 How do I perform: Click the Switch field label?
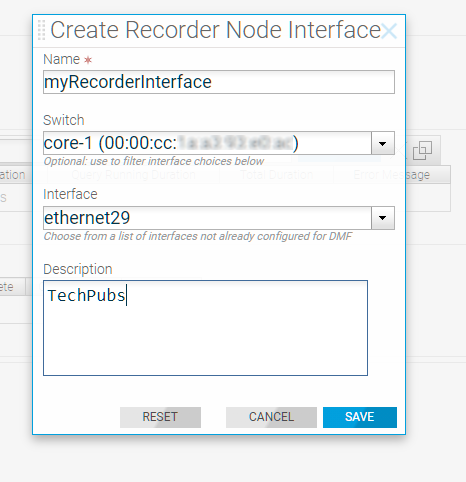pos(64,120)
